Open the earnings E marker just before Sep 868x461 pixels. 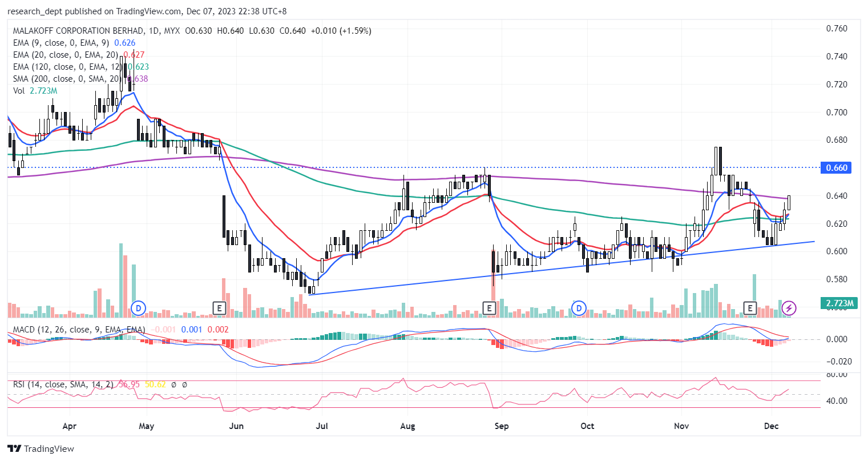tap(489, 308)
